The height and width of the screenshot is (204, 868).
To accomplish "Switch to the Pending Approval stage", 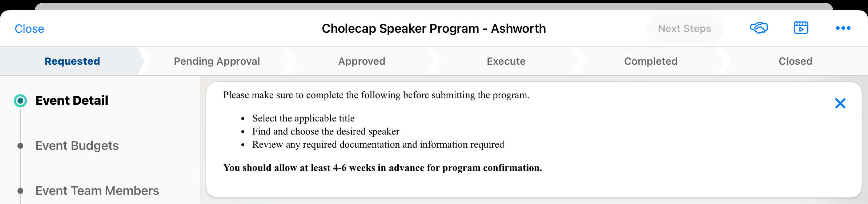I will pos(217,61).
